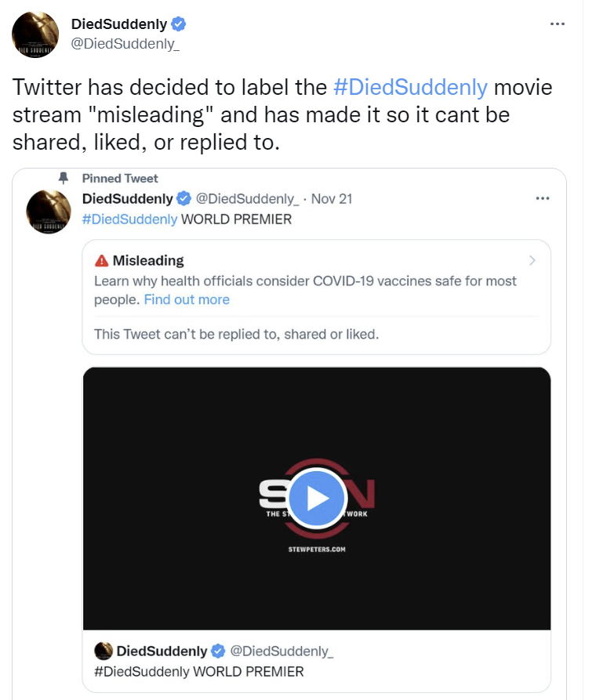
Task: Click the small avatar in the video card footer
Action: point(104,651)
